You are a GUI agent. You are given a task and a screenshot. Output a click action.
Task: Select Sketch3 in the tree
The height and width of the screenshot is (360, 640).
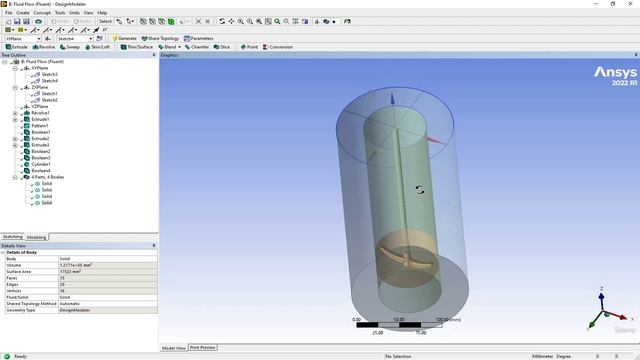click(x=49, y=74)
